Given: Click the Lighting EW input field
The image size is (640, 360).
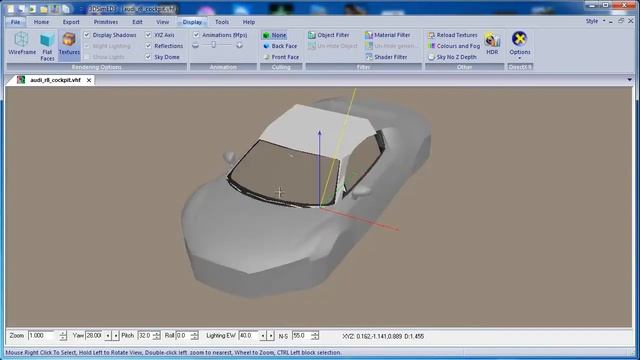Looking at the screenshot, I should 249,336.
